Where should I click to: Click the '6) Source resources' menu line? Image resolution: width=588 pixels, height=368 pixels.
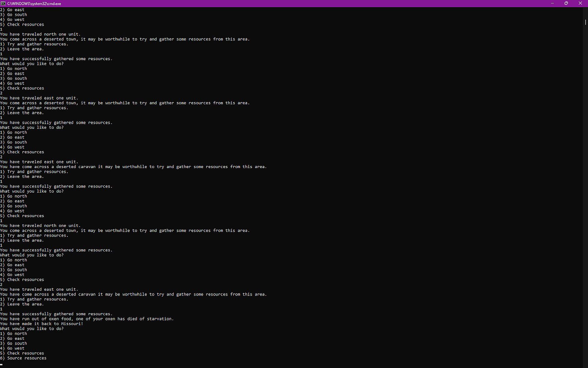(x=23, y=358)
